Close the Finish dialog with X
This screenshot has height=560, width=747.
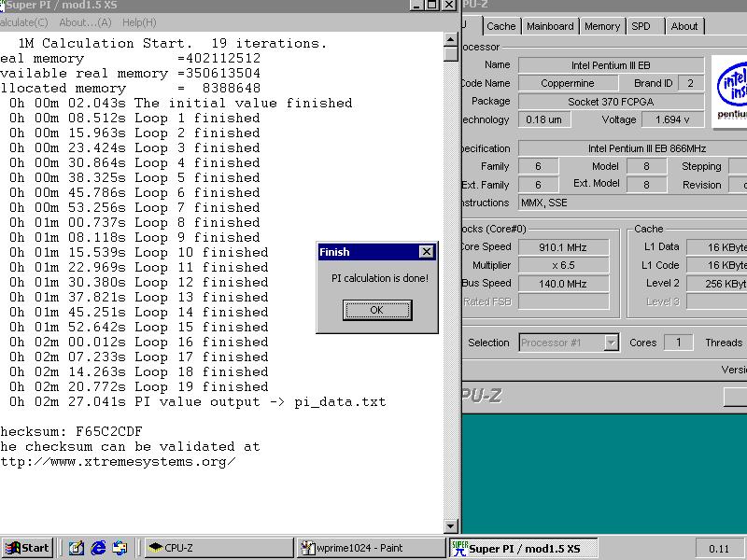click(x=427, y=251)
